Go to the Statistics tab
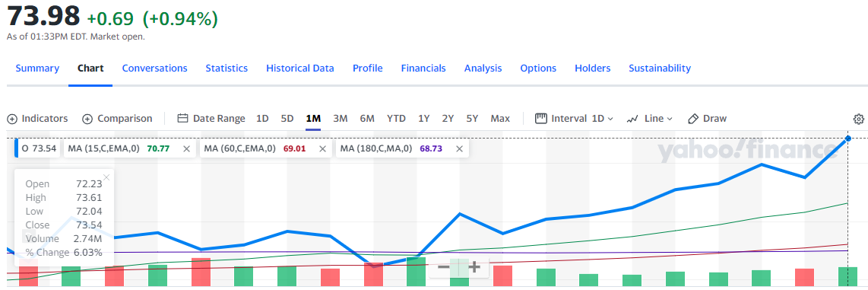The height and width of the screenshot is (290, 868). pyautogui.click(x=227, y=69)
